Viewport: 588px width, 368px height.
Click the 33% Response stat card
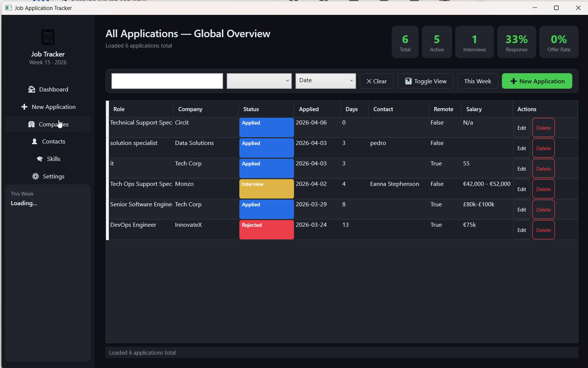[x=517, y=42]
